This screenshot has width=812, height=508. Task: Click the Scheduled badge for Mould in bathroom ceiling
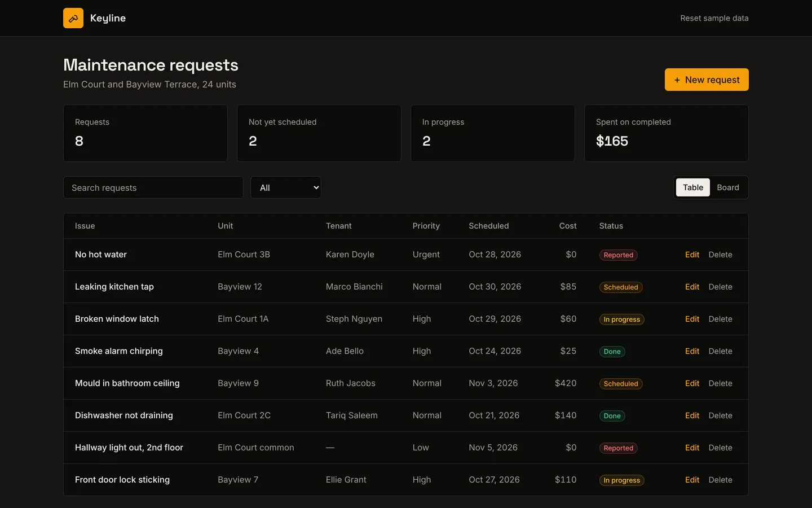(621, 384)
